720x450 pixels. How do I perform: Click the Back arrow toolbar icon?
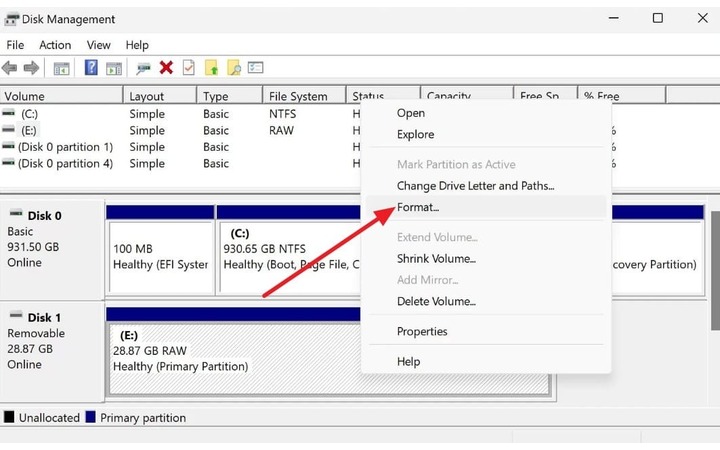[x=10, y=68]
